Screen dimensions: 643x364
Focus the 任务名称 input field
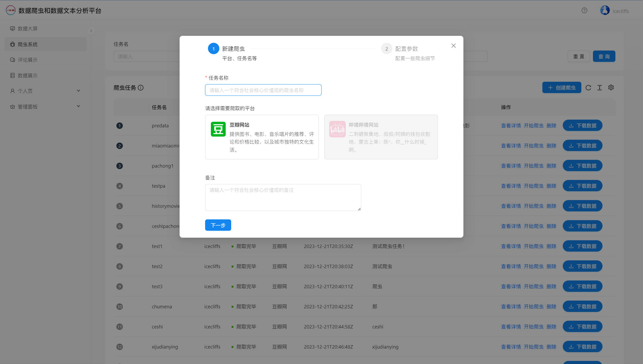pyautogui.click(x=263, y=90)
